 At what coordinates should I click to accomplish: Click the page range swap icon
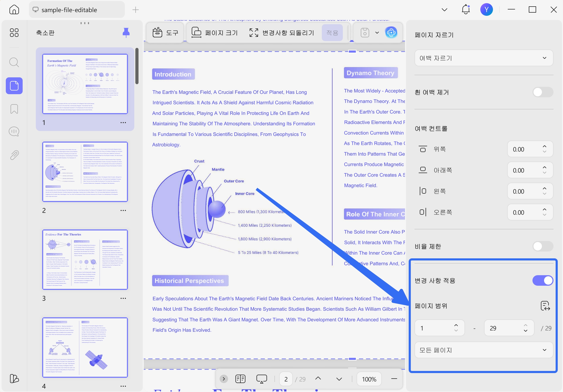[x=545, y=306]
